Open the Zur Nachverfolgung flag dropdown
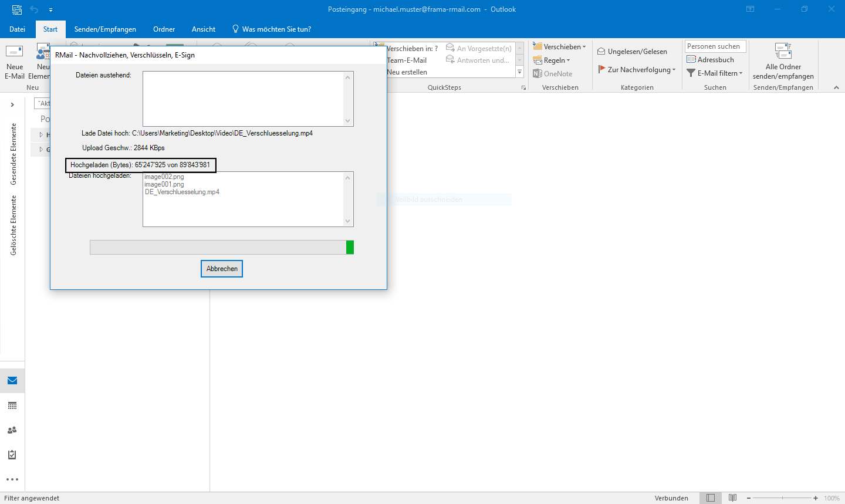 (x=637, y=70)
